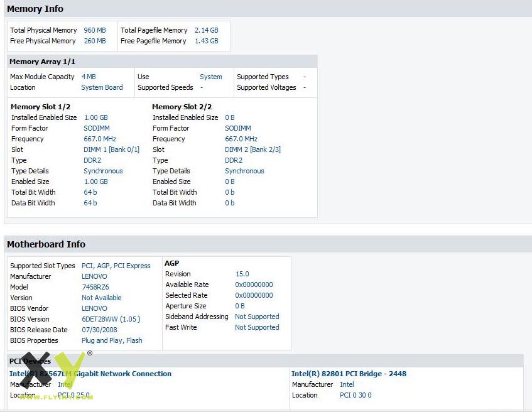Select the Aperture Size value "0 B"
This screenshot has height=412, width=532.
tap(240, 306)
